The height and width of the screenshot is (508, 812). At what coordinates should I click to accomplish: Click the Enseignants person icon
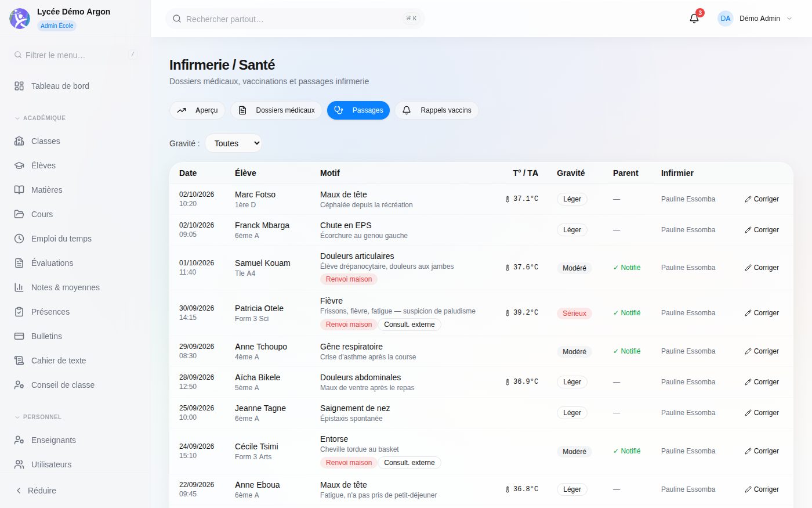point(19,440)
